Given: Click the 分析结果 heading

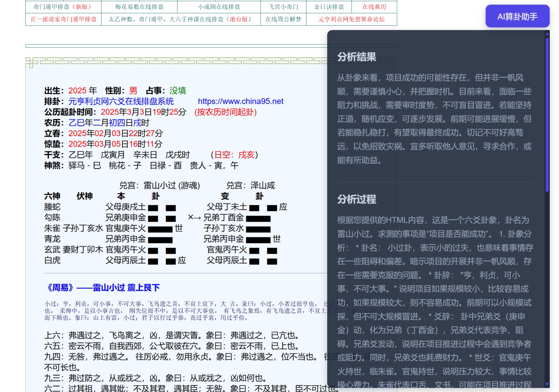Looking at the screenshot, I should (357, 57).
